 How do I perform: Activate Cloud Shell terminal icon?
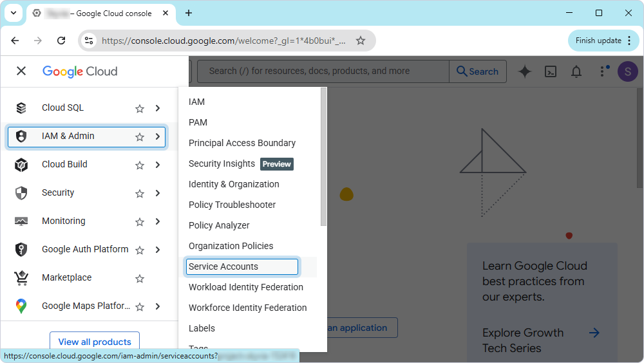[x=551, y=71]
